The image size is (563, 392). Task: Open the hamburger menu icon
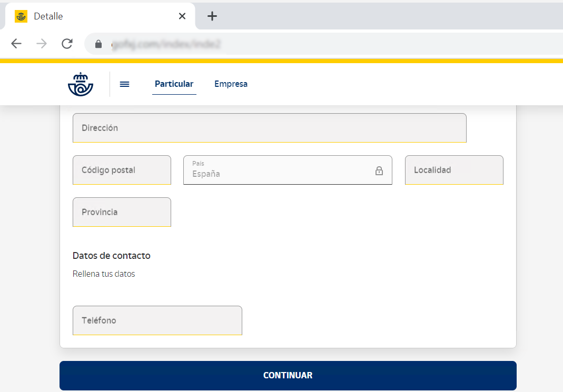point(125,84)
